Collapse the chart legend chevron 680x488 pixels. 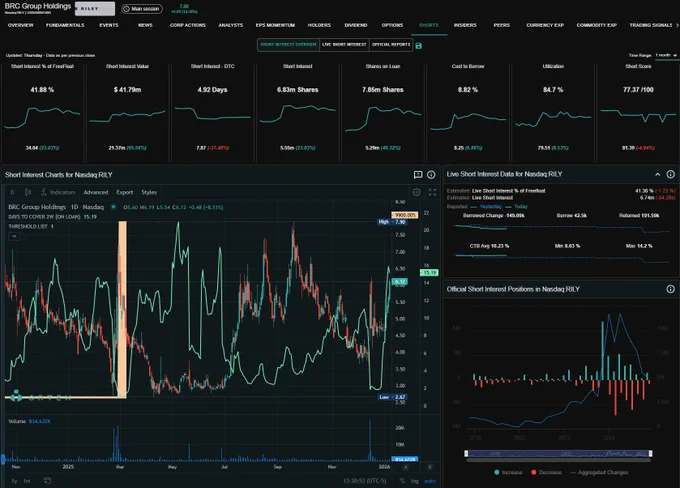pos(14,236)
